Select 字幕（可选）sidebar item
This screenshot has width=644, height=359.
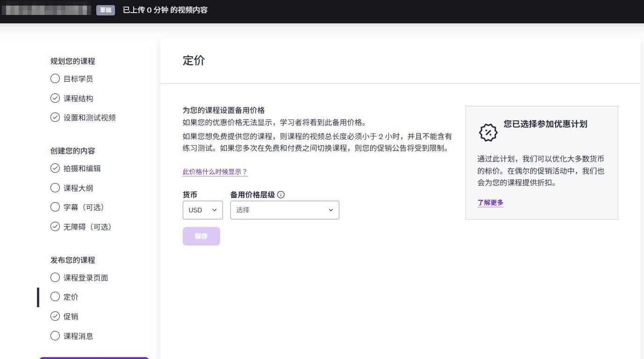[x=86, y=207]
